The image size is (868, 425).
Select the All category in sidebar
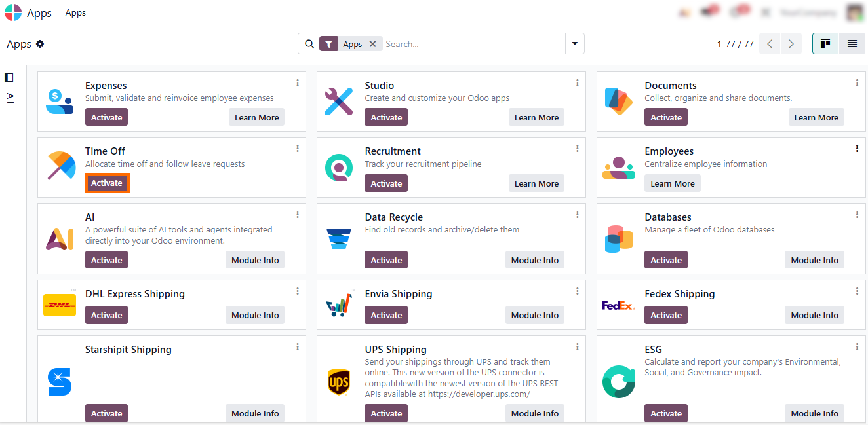(10, 98)
